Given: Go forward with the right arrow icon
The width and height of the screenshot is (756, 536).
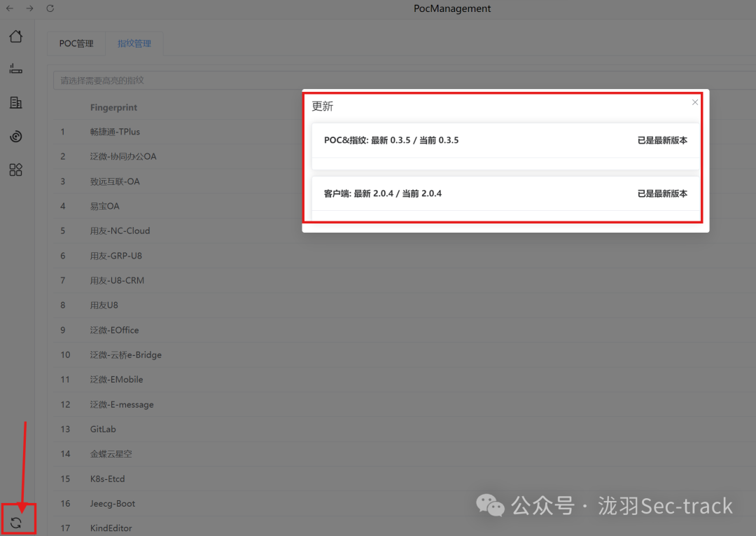Looking at the screenshot, I should pos(30,8).
